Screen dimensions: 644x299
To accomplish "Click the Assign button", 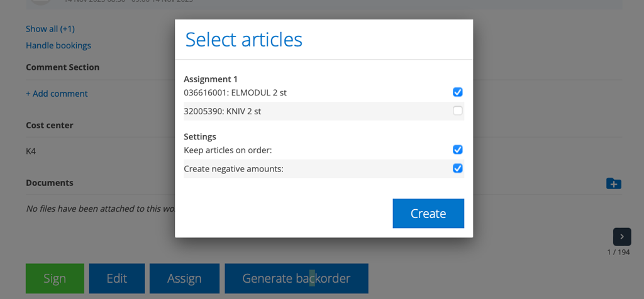I will [184, 278].
